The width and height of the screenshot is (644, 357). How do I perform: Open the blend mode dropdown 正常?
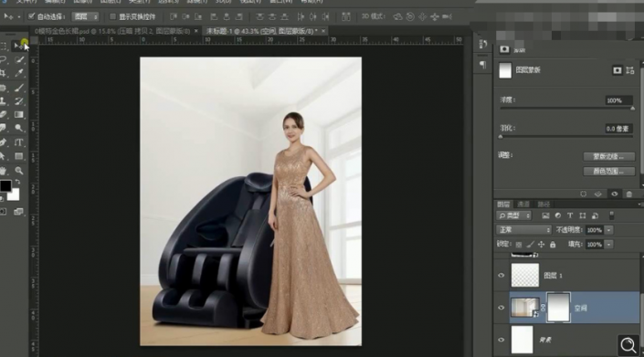pyautogui.click(x=523, y=230)
